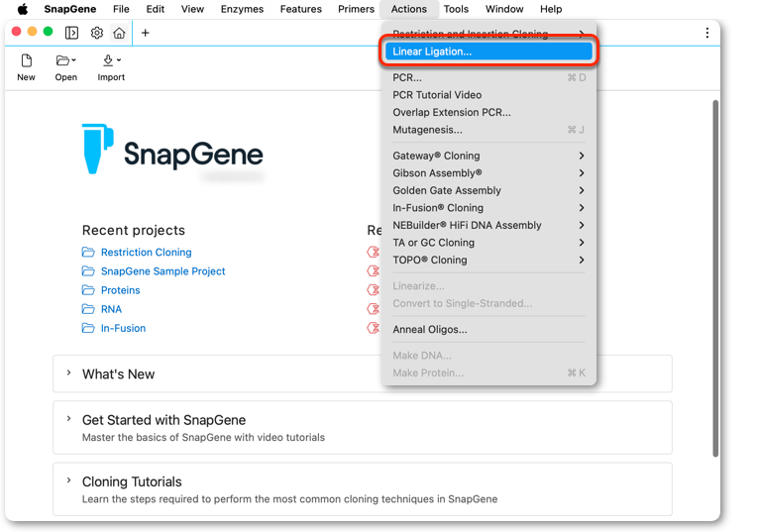Screen dimensions: 758x532
Task: Click the SnapGene tube logo
Action: click(98, 149)
